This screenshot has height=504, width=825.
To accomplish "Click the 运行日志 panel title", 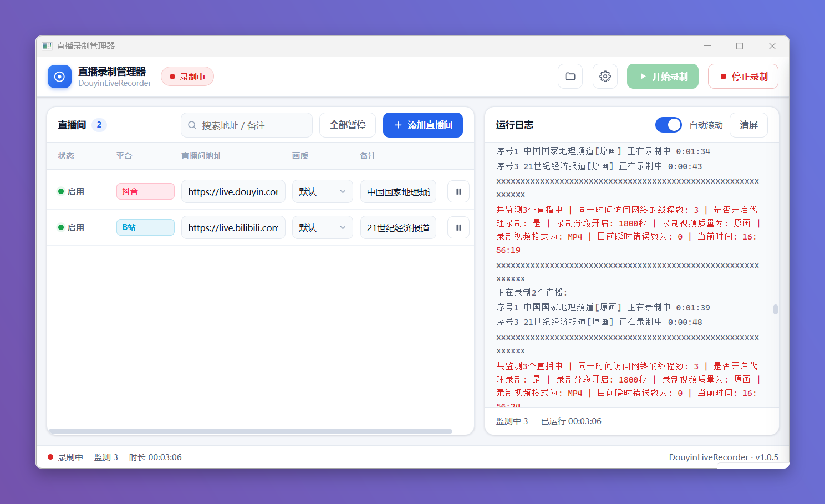I will click(515, 125).
